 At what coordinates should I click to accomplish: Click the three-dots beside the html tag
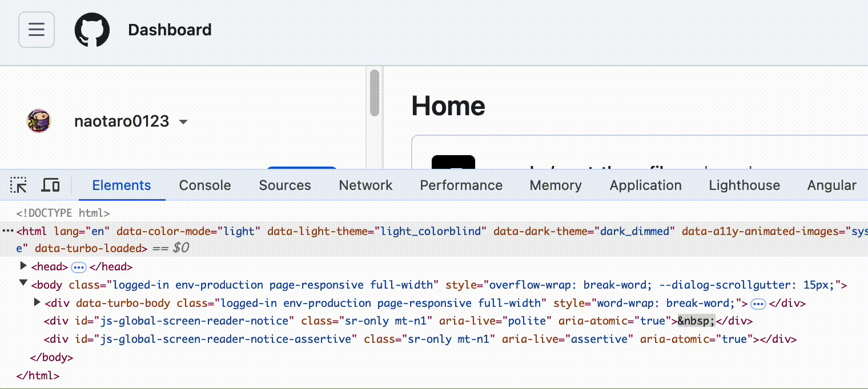click(x=7, y=231)
